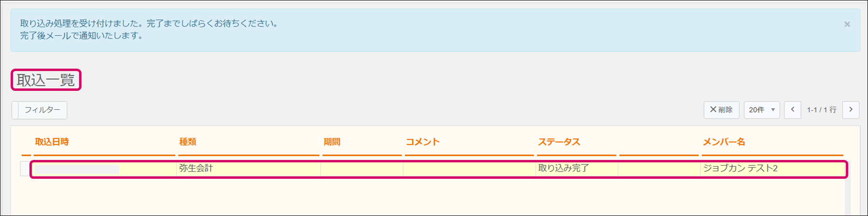
Task: Sort by the 期間 column header
Action: point(332,142)
